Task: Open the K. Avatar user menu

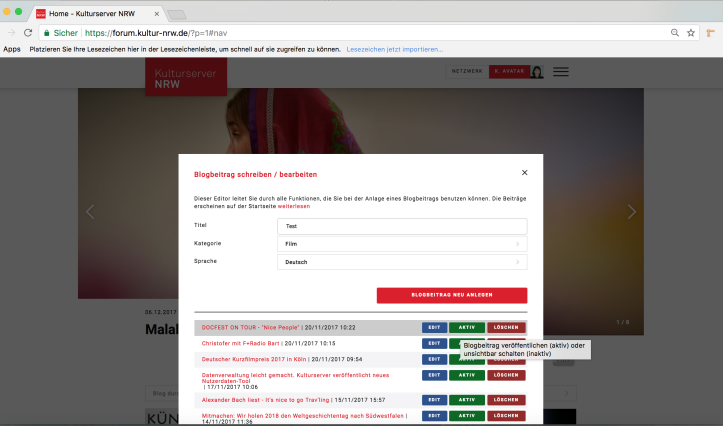Action: pos(516,72)
